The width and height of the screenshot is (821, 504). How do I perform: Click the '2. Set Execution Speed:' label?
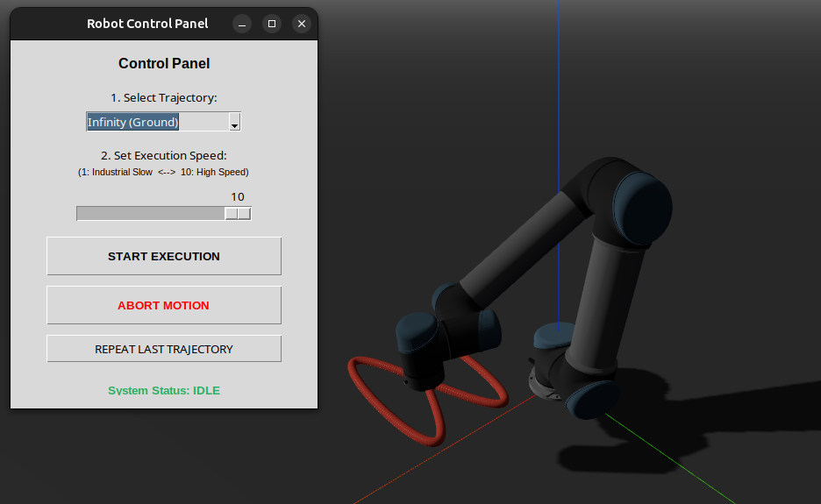[x=164, y=155]
